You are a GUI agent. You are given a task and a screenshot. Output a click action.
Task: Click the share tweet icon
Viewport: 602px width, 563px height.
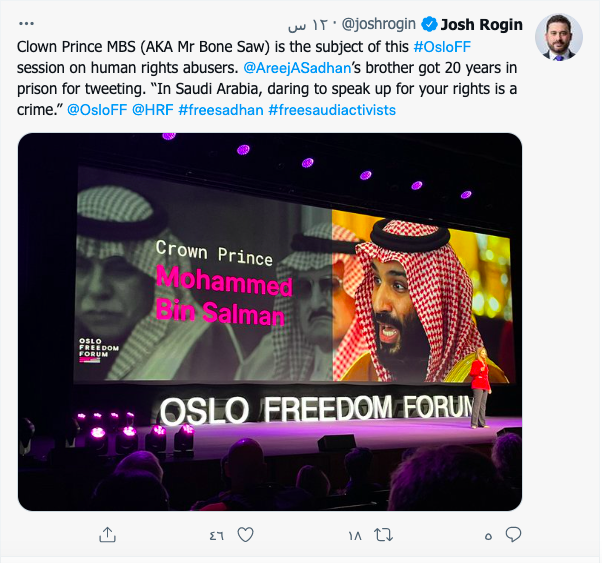(107, 536)
